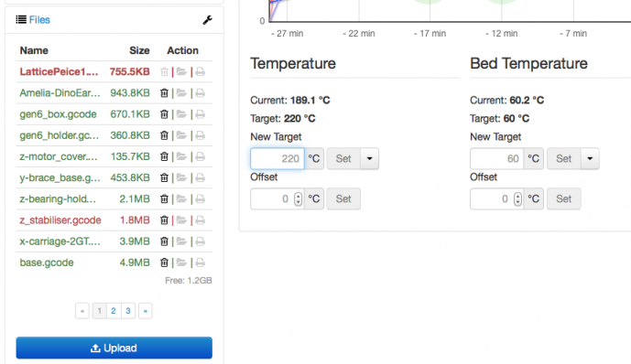The width and height of the screenshot is (631, 364).
Task: Adjust hotend Offset stepper arrows
Action: [298, 198]
